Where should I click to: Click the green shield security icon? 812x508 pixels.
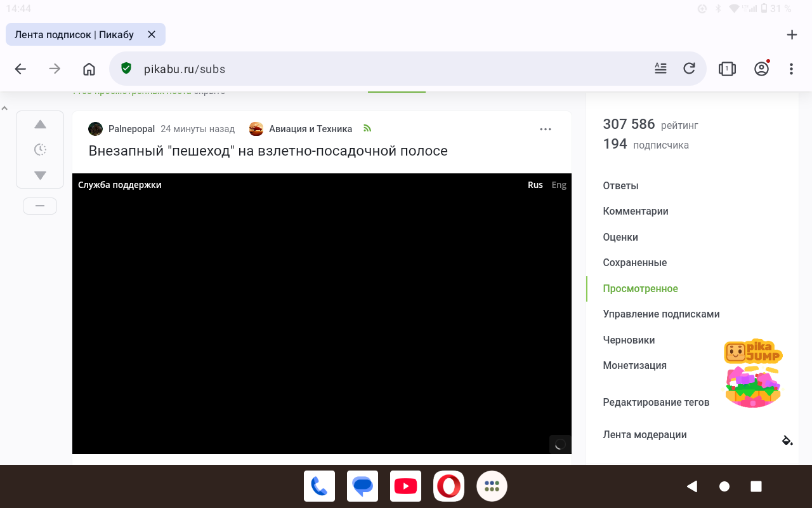coord(126,69)
